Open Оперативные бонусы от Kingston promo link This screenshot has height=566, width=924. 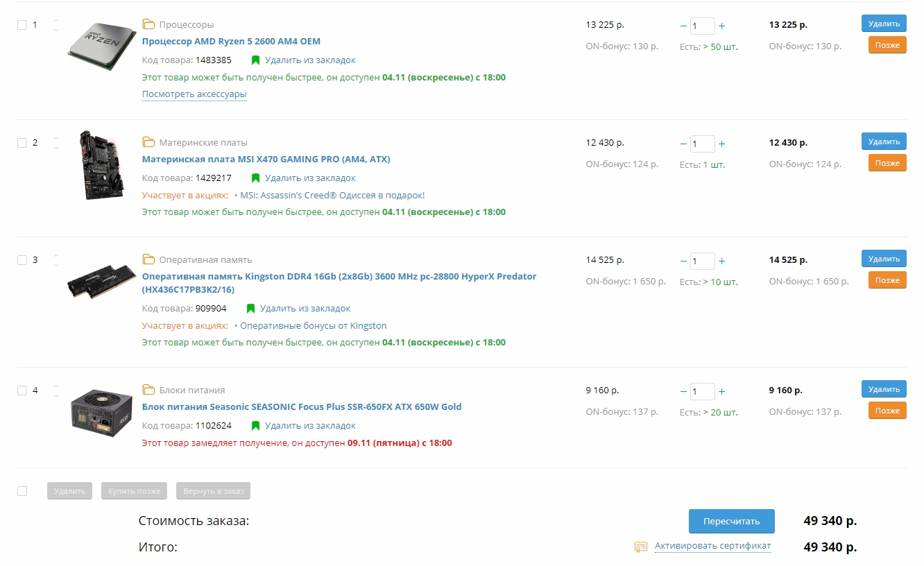click(314, 325)
